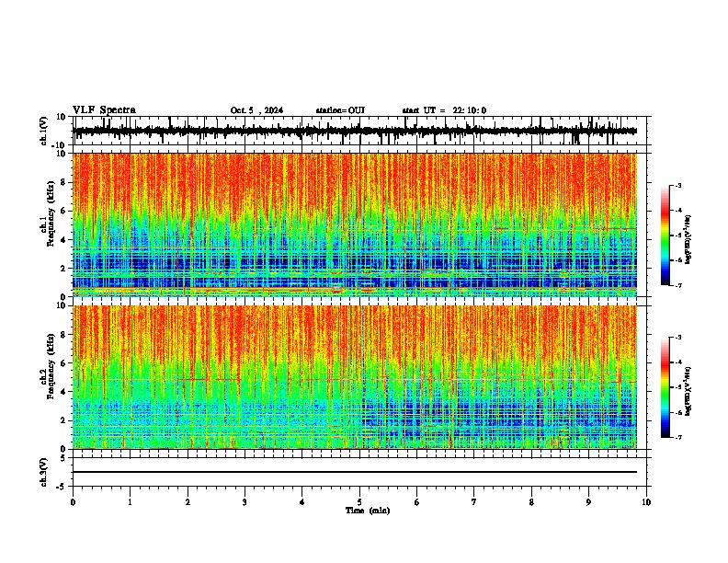The height and width of the screenshot is (563, 728).
Task: Click the "6" kHz tick on ch.2 frequency axis
Action: pyautogui.click(x=63, y=362)
